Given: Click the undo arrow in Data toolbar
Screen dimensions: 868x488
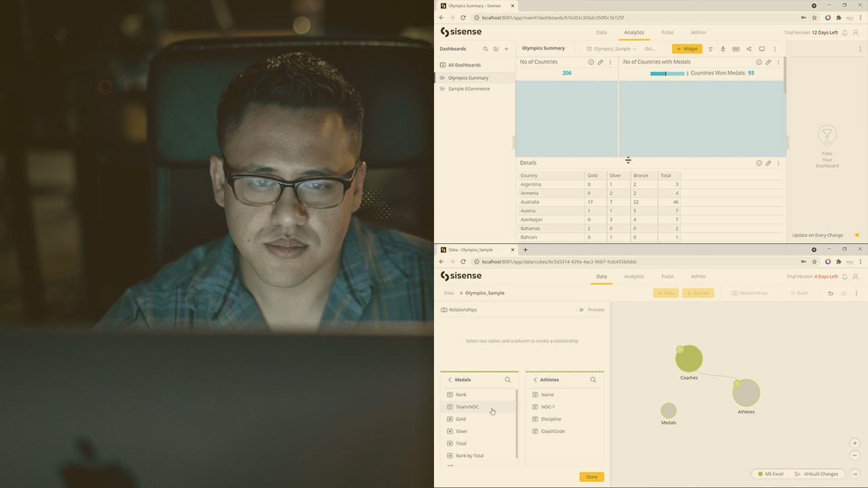Looking at the screenshot, I should (x=831, y=293).
